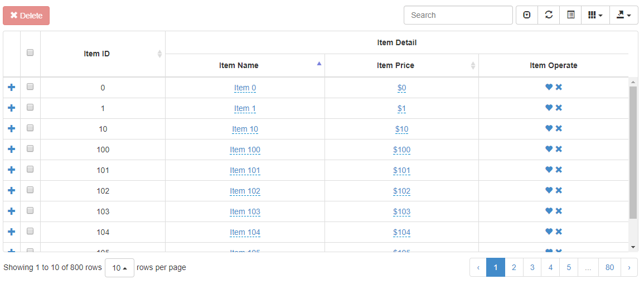This screenshot has width=644, height=284.
Task: Expand detail view of row 103
Action: click(x=12, y=211)
